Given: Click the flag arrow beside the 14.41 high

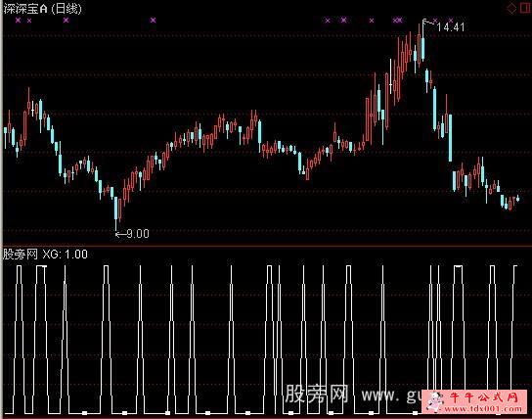Looking at the screenshot, I should [428, 23].
